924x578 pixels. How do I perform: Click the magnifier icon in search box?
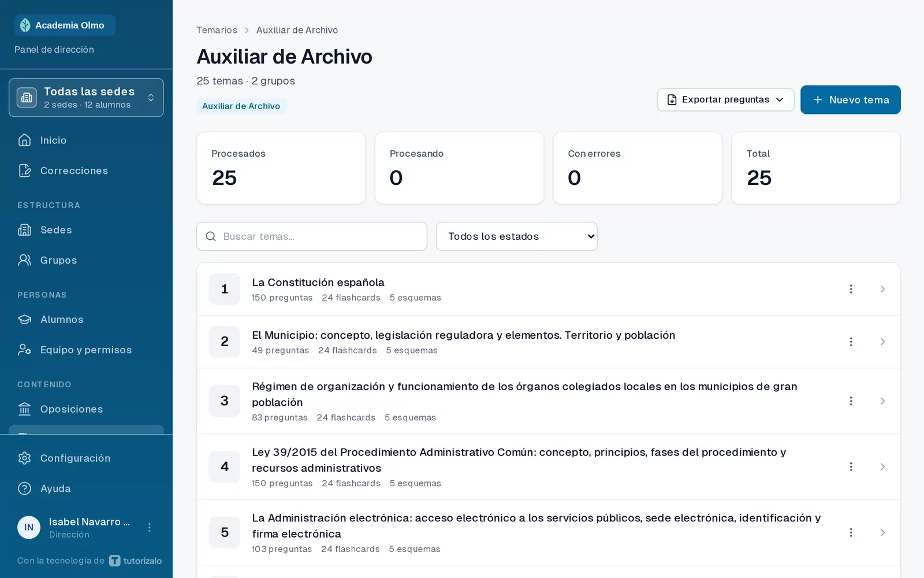211,236
